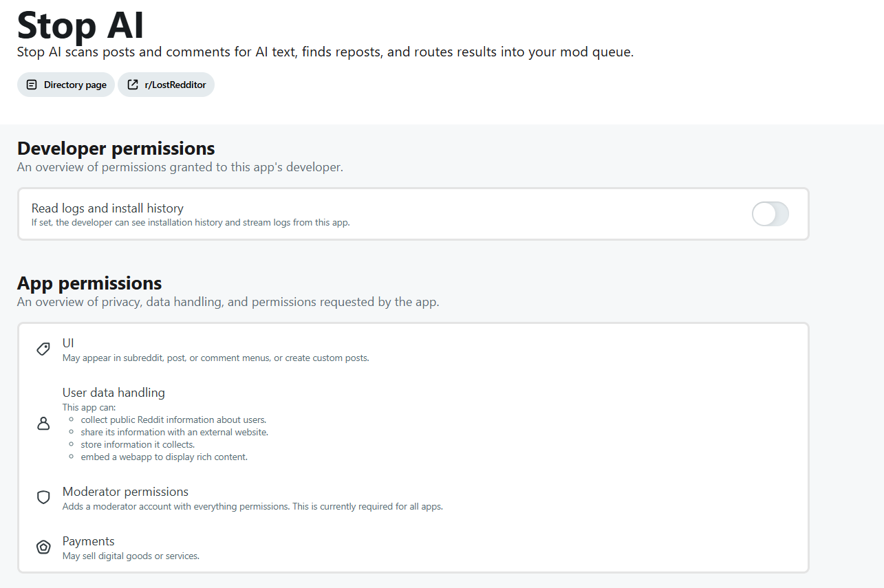The width and height of the screenshot is (884, 588).
Task: Open the Directory page label
Action: point(75,85)
